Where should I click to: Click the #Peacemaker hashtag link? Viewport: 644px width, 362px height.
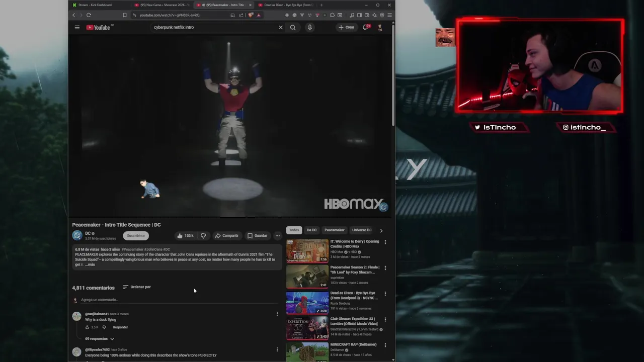click(x=132, y=249)
